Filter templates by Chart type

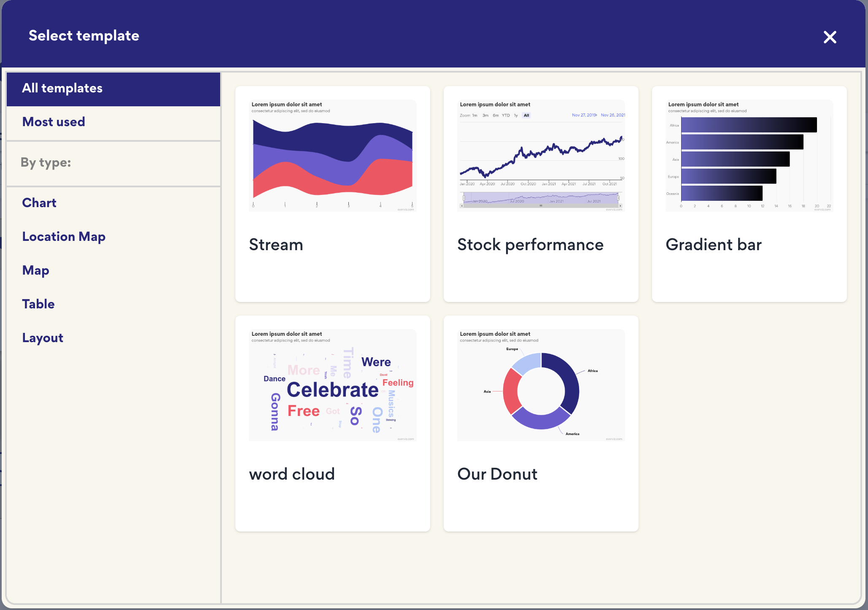(x=39, y=203)
